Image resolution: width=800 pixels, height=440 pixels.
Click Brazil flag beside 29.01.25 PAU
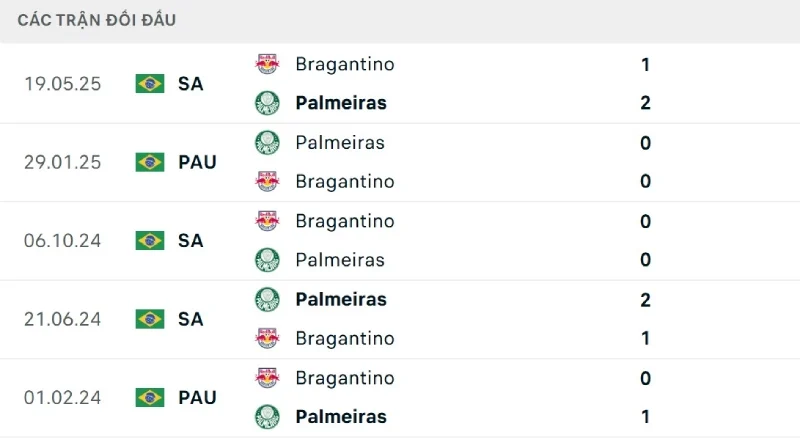click(150, 162)
